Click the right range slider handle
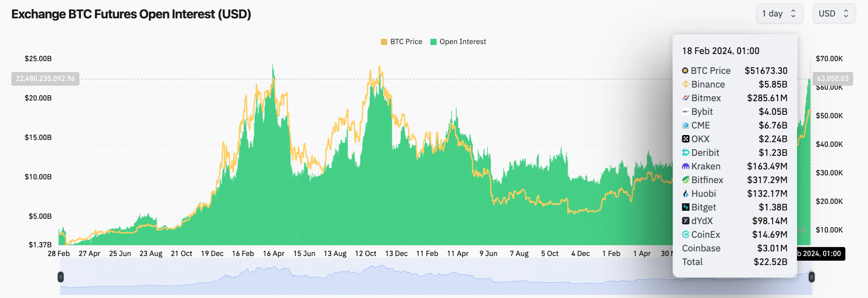Viewport: 868px width, 298px height. click(x=811, y=277)
